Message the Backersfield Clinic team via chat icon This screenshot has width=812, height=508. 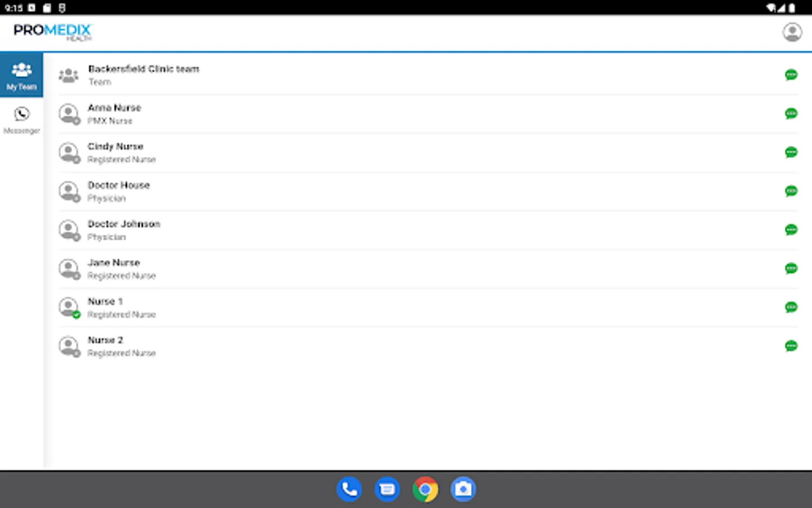(x=791, y=75)
